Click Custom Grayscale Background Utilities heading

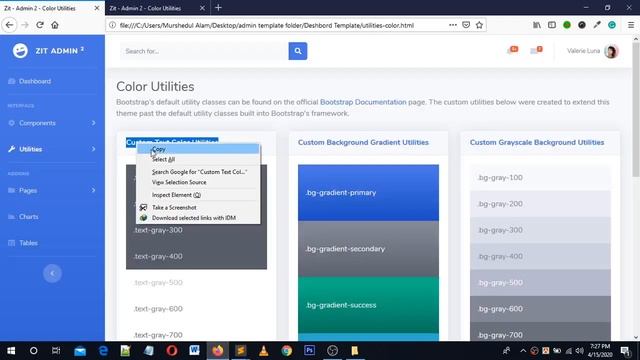(537, 142)
